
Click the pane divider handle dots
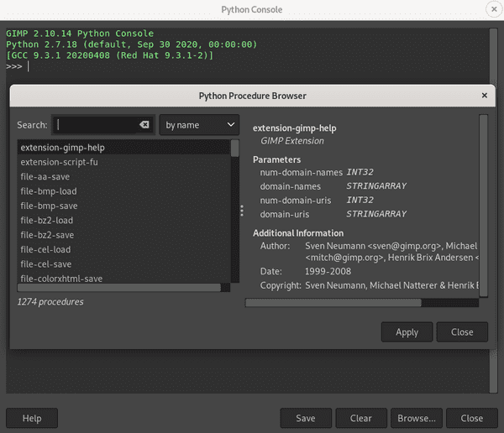(x=242, y=211)
